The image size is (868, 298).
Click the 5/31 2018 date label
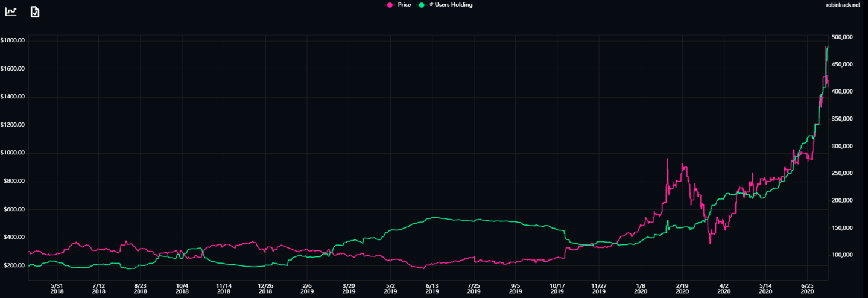pos(57,288)
